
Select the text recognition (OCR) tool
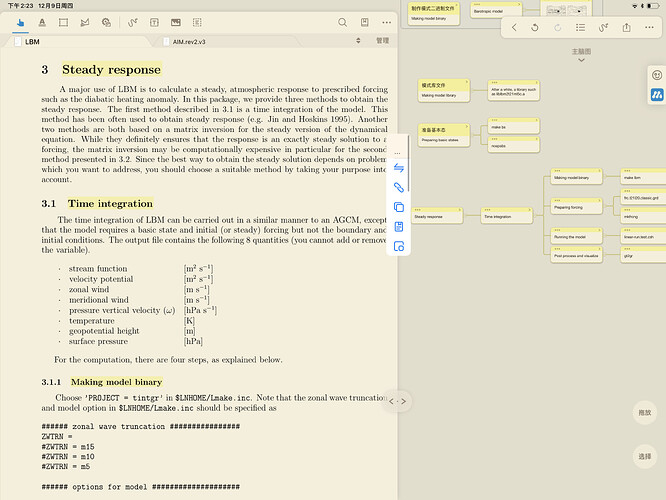click(197, 23)
